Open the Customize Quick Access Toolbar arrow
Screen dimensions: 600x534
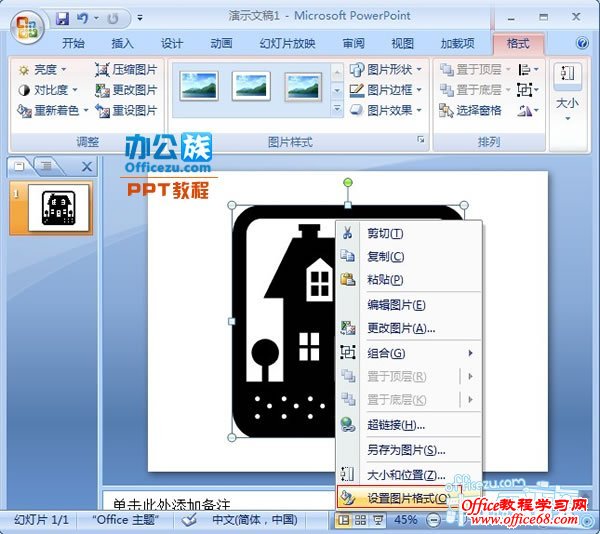[x=140, y=18]
